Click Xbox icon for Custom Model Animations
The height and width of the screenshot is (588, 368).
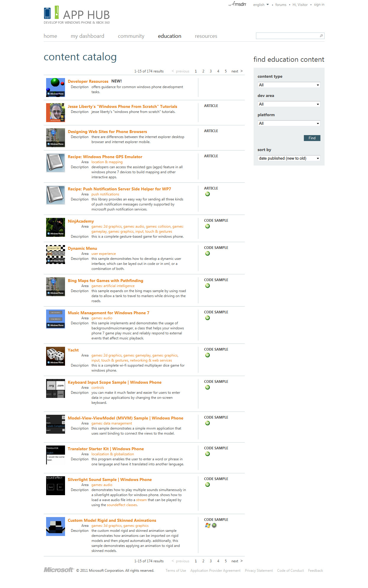[x=214, y=526]
